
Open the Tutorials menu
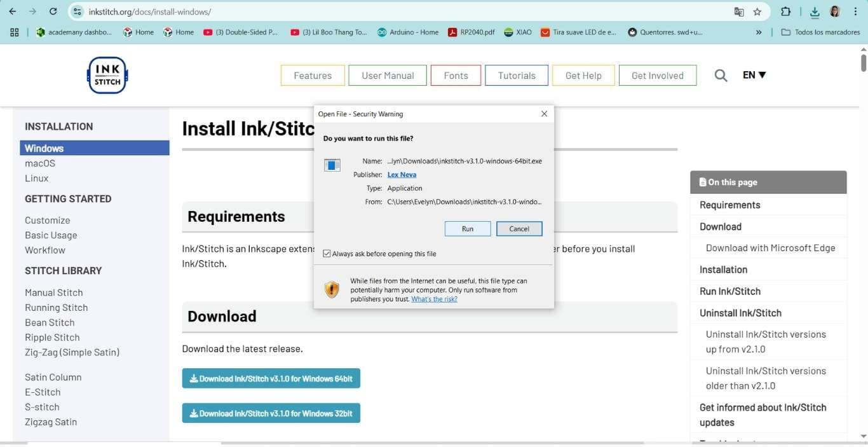click(x=517, y=75)
